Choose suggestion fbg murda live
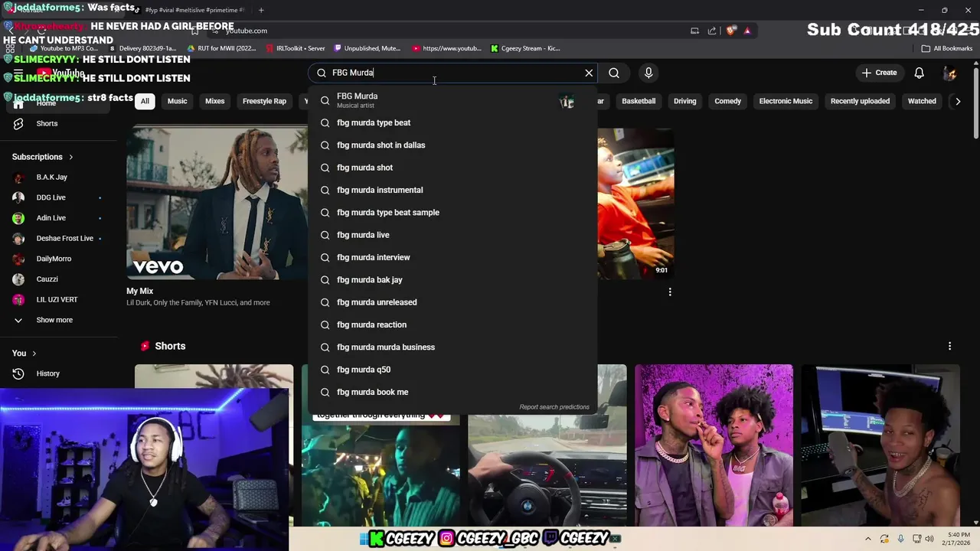The height and width of the screenshot is (551, 980). pyautogui.click(x=452, y=235)
